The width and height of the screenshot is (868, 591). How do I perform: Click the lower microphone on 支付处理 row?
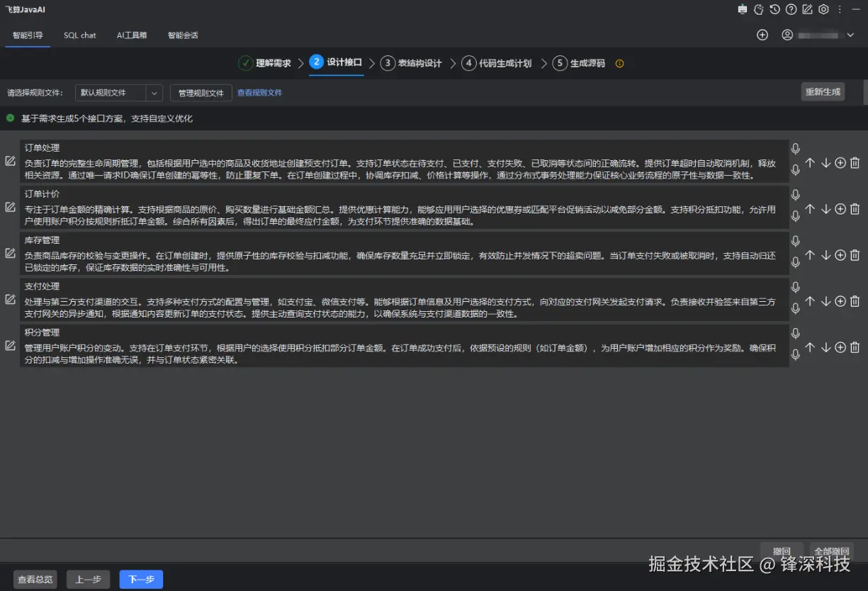[796, 308]
